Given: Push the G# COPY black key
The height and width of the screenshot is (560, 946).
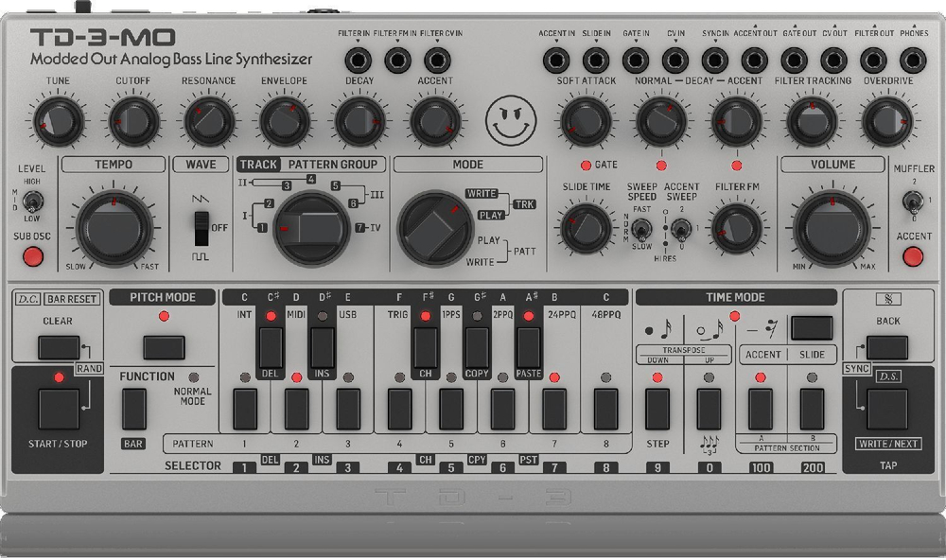Looking at the screenshot, I should 477,348.
